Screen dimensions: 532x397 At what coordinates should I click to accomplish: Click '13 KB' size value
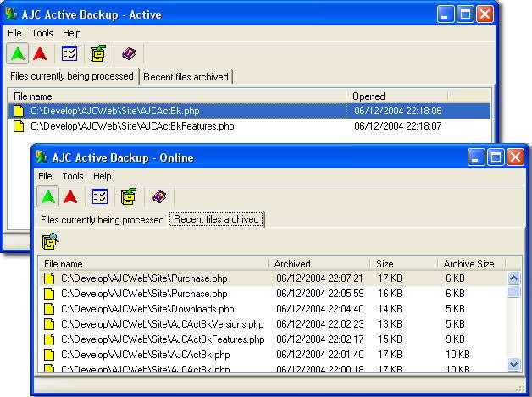[390, 324]
